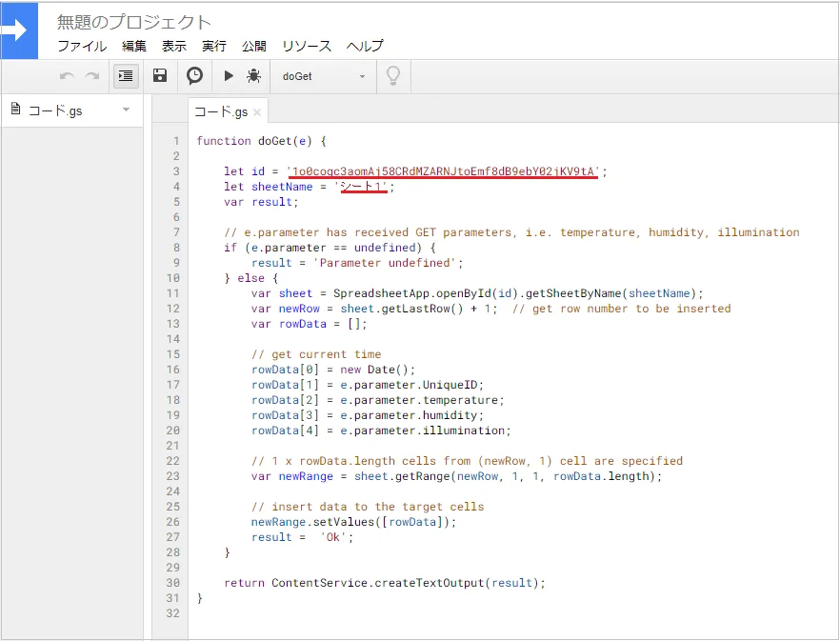Open the 公開 menu
This screenshot has width=840, height=641.
coord(254,46)
